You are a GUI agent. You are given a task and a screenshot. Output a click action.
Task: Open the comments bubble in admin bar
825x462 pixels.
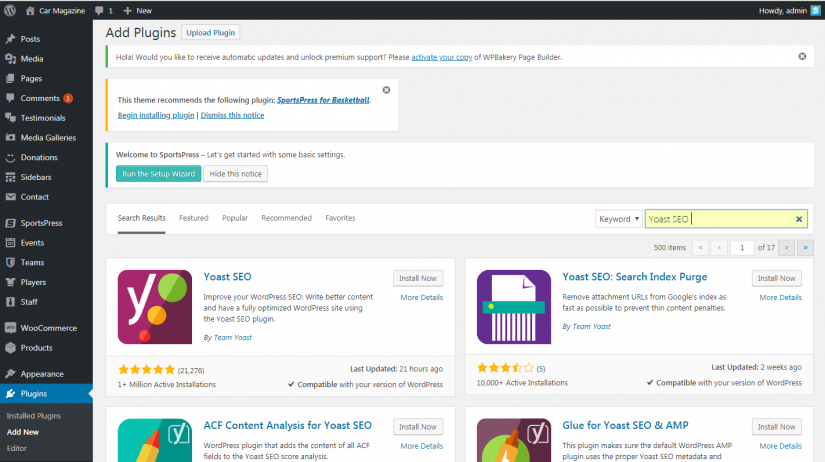[x=99, y=11]
